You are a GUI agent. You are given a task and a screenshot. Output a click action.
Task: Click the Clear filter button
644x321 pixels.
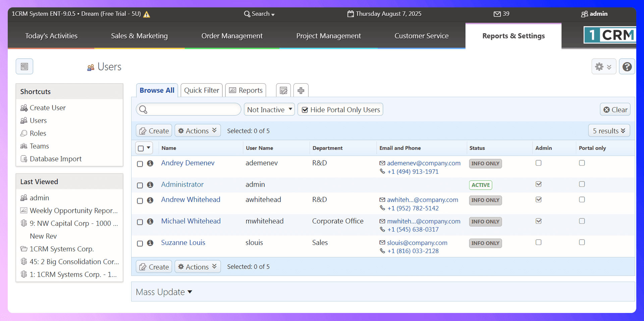(x=615, y=110)
